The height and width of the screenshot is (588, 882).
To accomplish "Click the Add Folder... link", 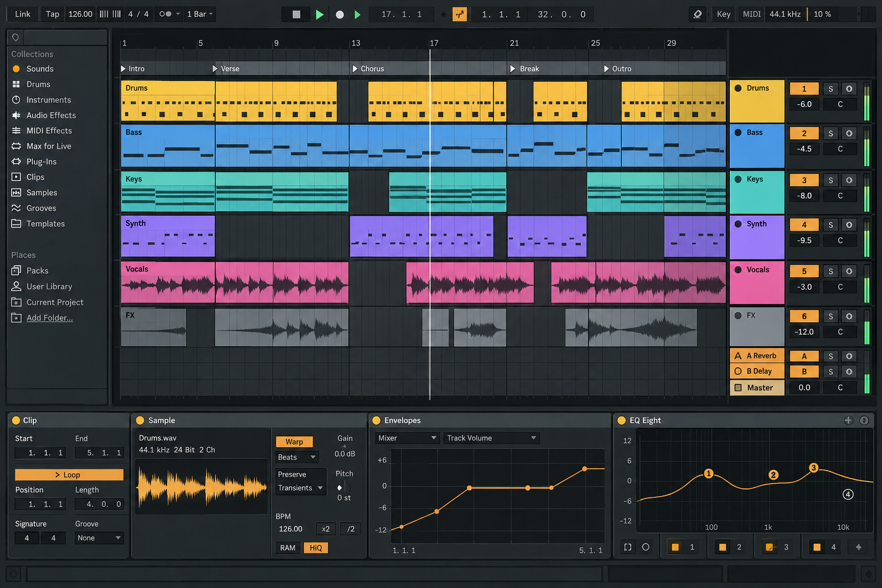I will tap(49, 318).
